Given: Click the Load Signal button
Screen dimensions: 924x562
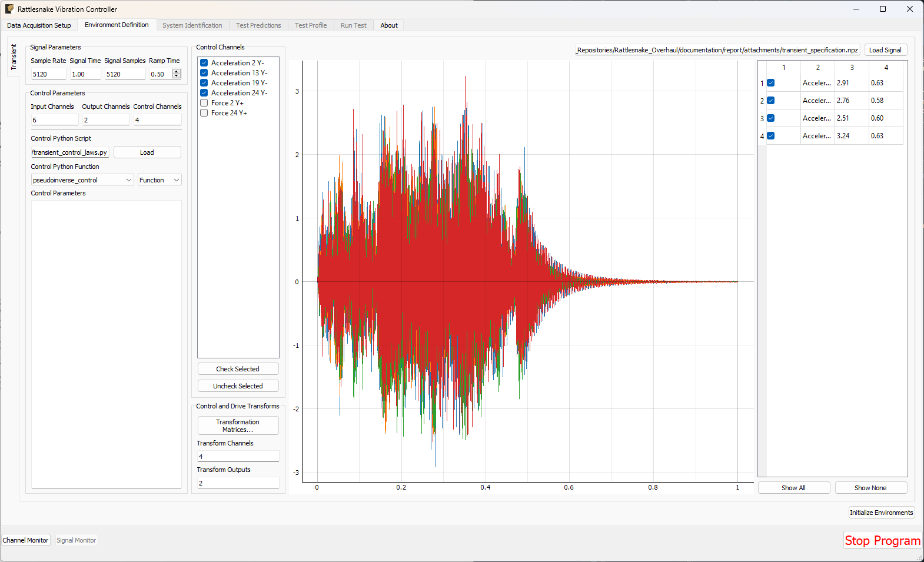Looking at the screenshot, I should point(885,50).
